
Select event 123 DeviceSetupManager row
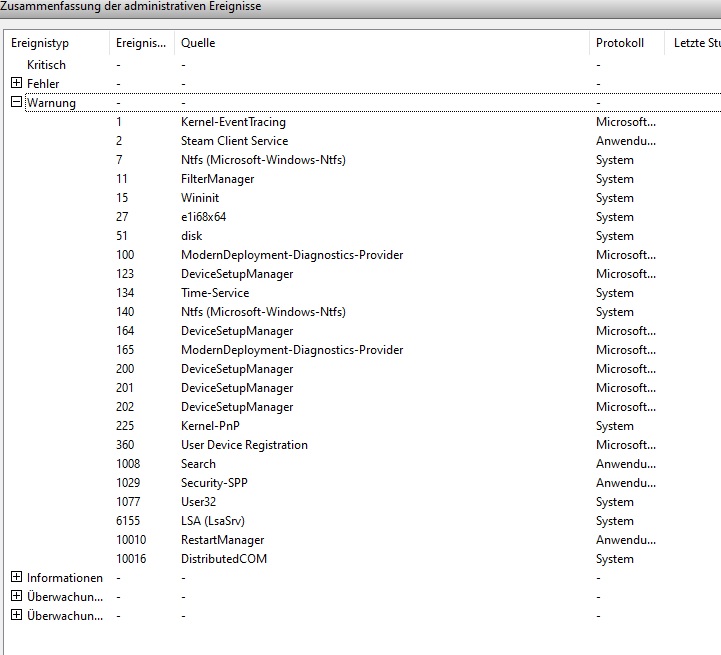tap(362, 274)
